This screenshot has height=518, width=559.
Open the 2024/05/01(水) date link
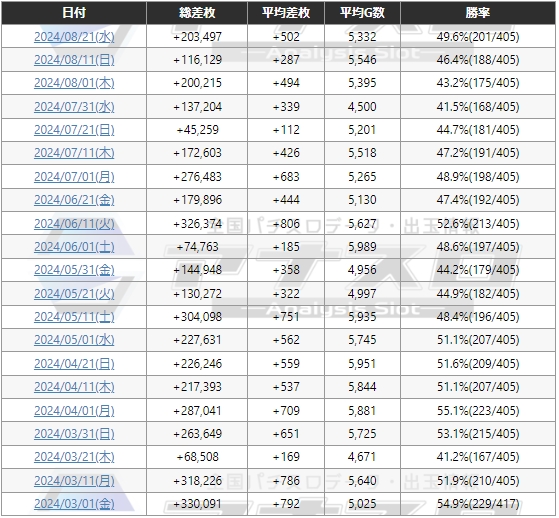pyautogui.click(x=74, y=340)
